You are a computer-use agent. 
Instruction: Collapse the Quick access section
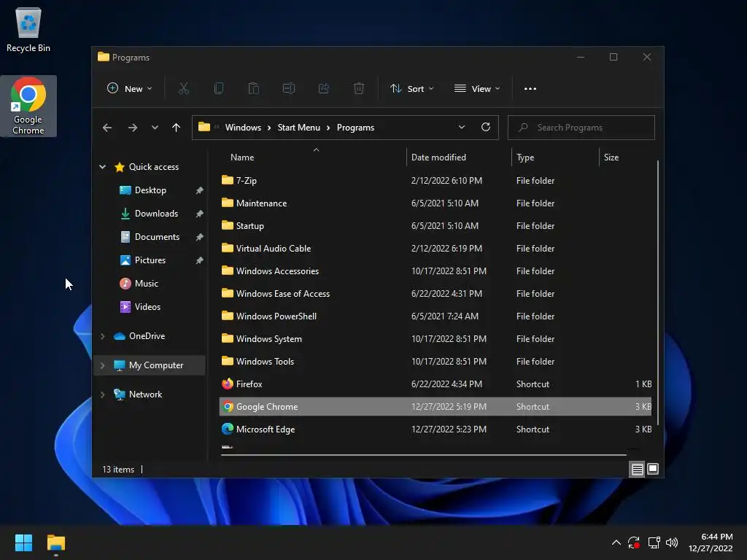click(102, 167)
